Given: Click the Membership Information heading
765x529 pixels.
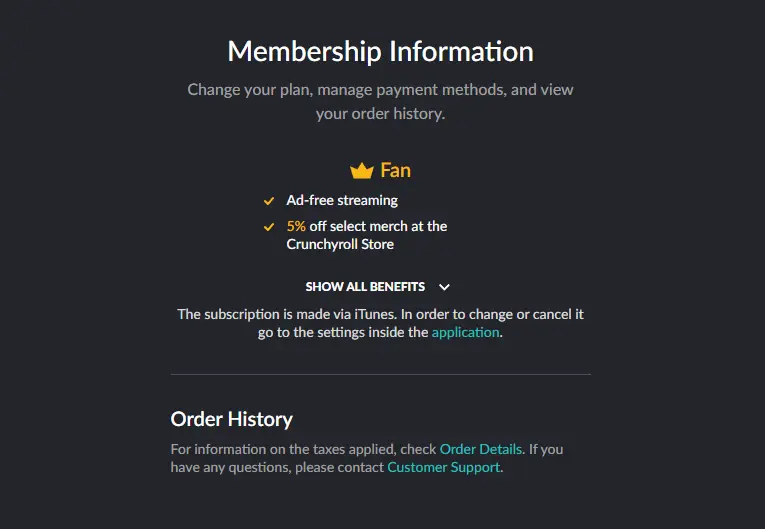Looking at the screenshot, I should coord(381,51).
